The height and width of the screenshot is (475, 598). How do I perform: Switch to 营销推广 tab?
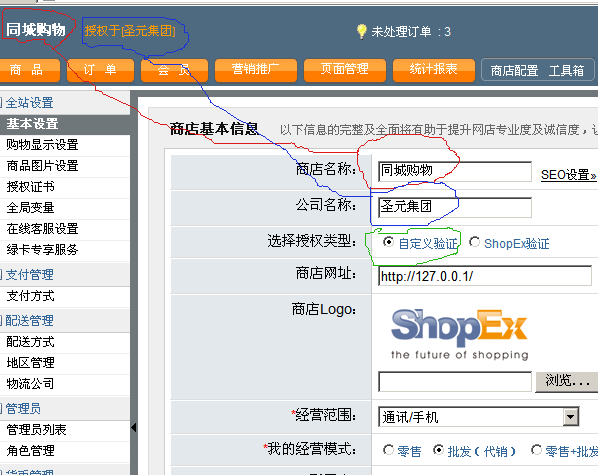tap(256, 70)
